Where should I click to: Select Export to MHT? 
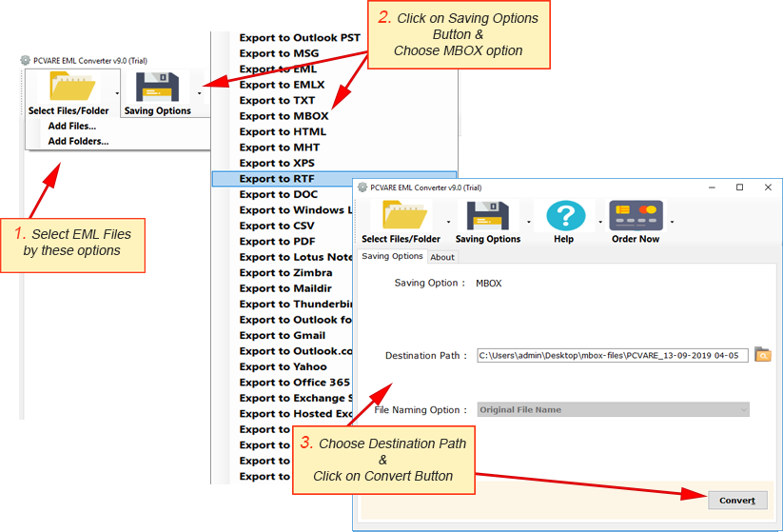pos(280,148)
